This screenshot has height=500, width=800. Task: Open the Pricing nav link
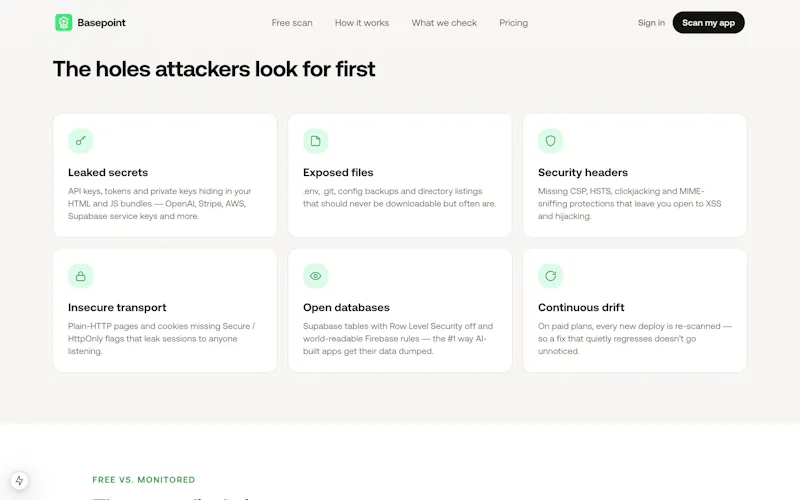point(513,23)
